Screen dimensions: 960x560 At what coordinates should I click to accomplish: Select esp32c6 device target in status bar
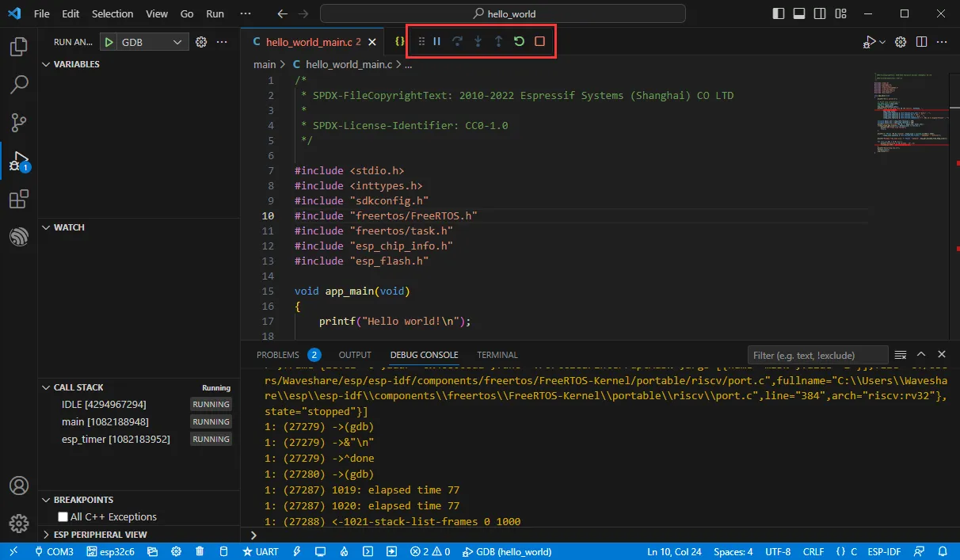coord(112,551)
